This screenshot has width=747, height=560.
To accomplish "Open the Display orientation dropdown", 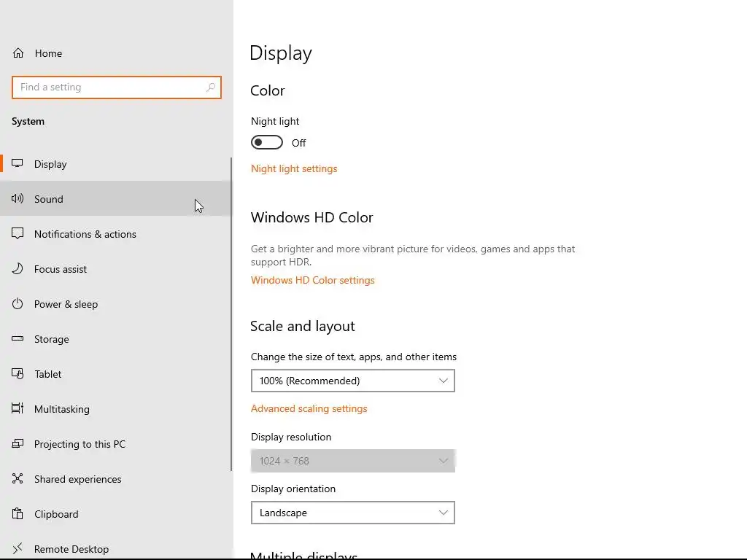I will pos(352,513).
